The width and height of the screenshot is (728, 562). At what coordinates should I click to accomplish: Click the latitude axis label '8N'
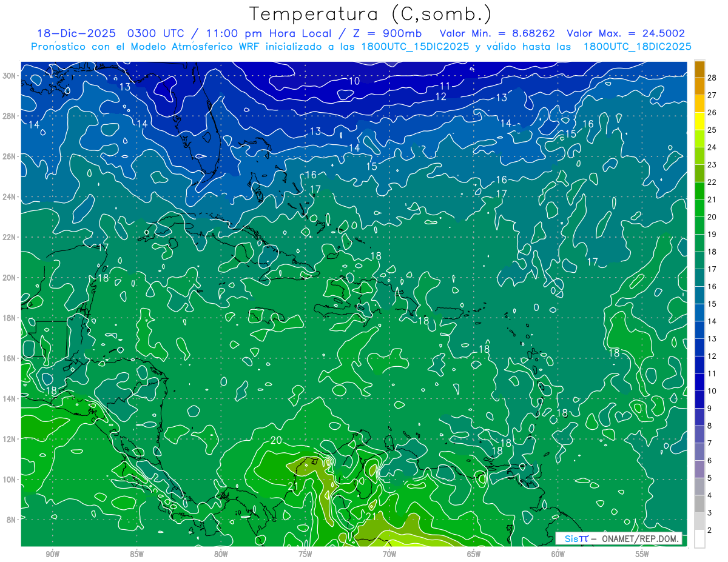[x=12, y=520]
